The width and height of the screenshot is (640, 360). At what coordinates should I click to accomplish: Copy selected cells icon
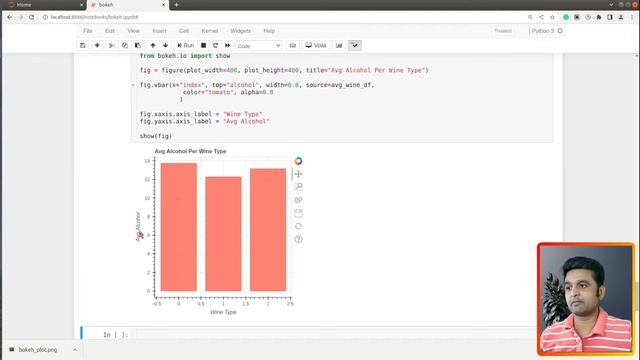125,45
